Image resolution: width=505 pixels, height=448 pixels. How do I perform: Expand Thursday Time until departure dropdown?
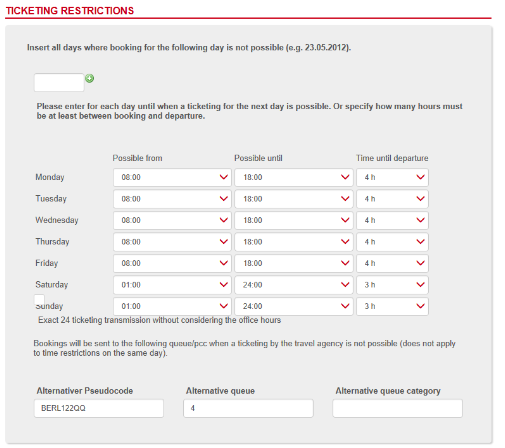pos(392,242)
